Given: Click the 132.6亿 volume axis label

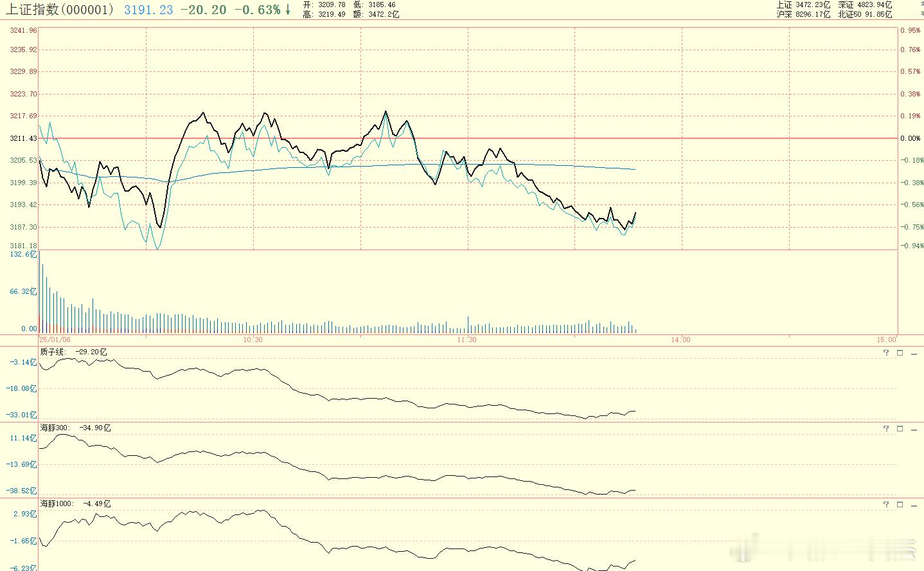Looking at the screenshot, I should pos(24,255).
